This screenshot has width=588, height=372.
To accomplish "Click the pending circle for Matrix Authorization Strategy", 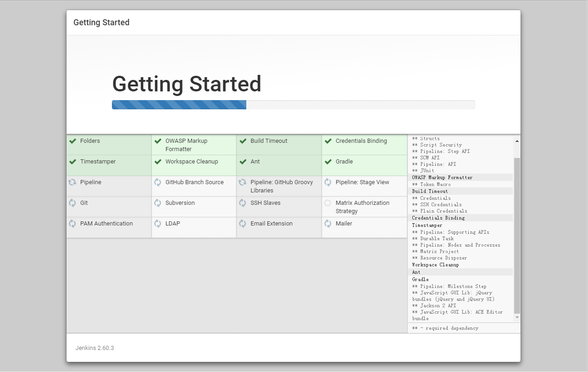I will click(x=327, y=203).
